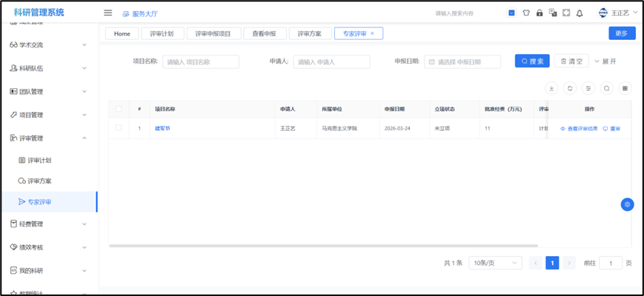Switch to the 评审计划 tab
Image resolution: width=644 pixels, height=296 pixels.
(x=162, y=33)
